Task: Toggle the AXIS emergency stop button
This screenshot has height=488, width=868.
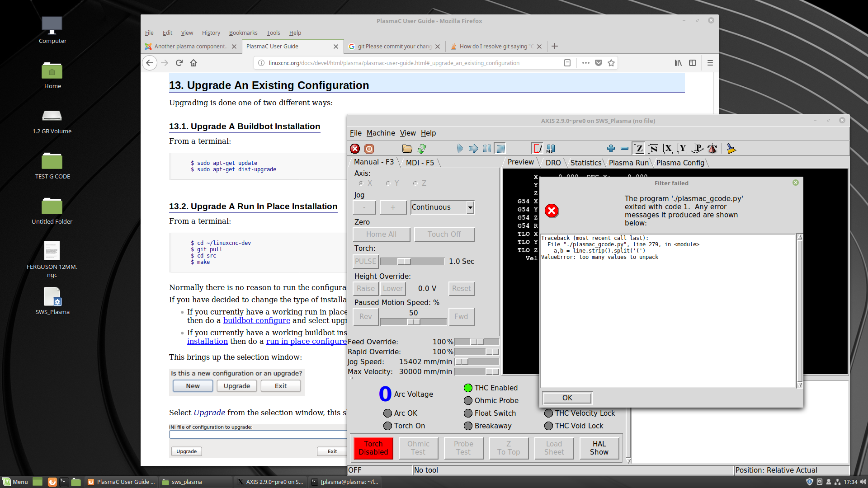Action: 355,149
